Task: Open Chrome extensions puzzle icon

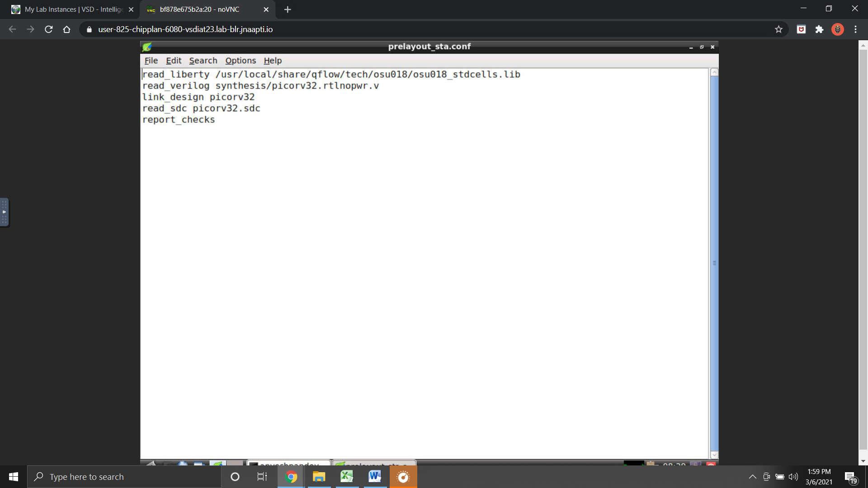Action: (x=819, y=29)
